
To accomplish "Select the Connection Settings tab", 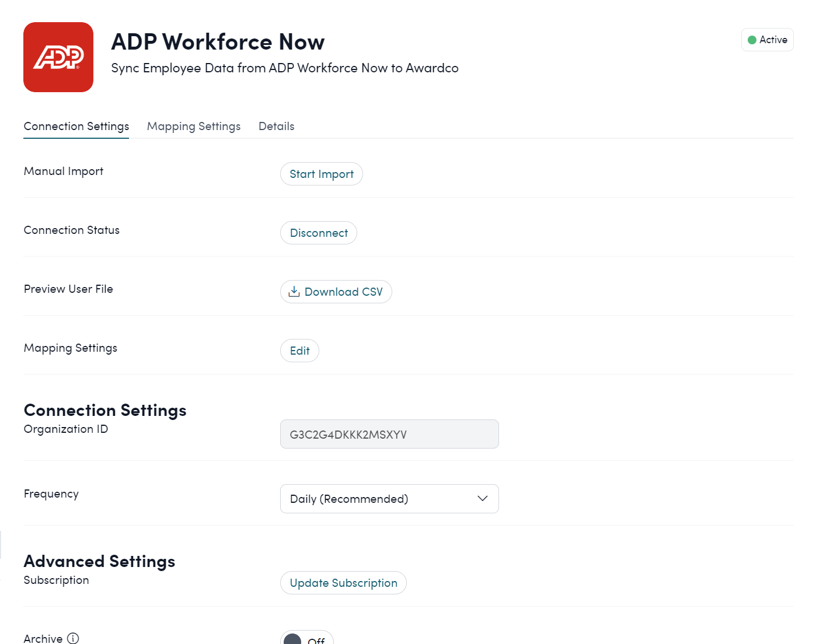I will point(76,126).
